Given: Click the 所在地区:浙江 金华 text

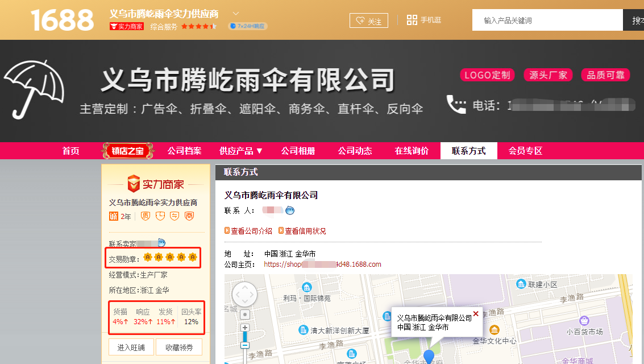Looking at the screenshot, I should click(x=139, y=290).
